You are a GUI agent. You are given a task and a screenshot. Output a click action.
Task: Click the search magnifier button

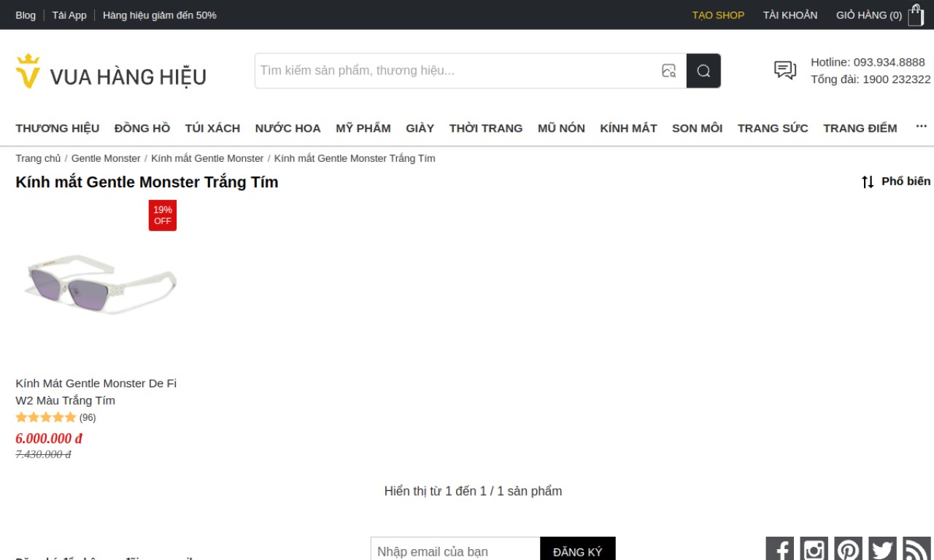click(703, 71)
